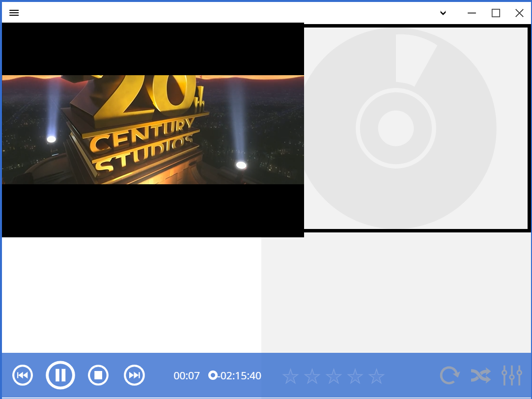Screen dimensions: 532x399
Task: Open the equalizer settings sliders icon
Action: coord(511,375)
